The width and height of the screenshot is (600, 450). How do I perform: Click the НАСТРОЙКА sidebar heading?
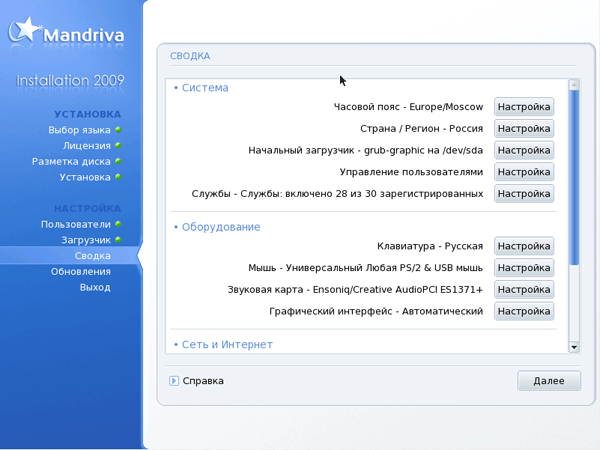[x=88, y=209]
